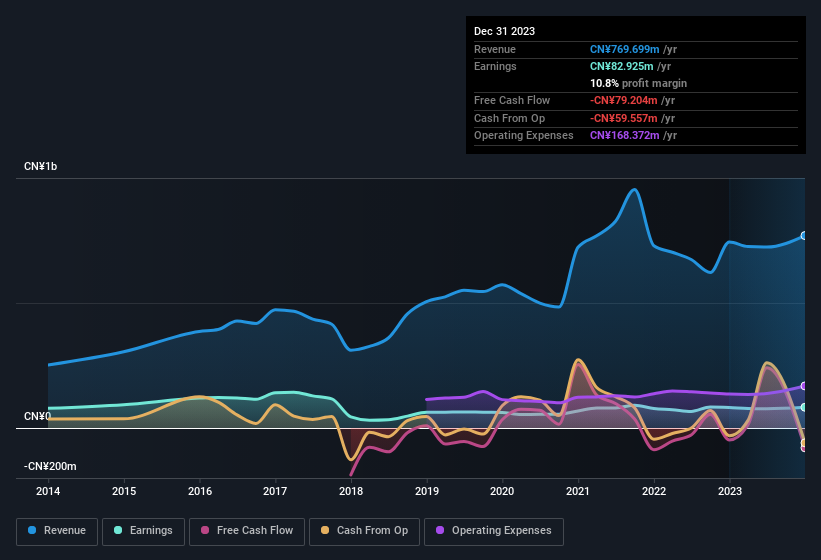Click the -CN¥79.204m free cash flow value
Viewport: 821px width, 560px height.
[x=624, y=100]
